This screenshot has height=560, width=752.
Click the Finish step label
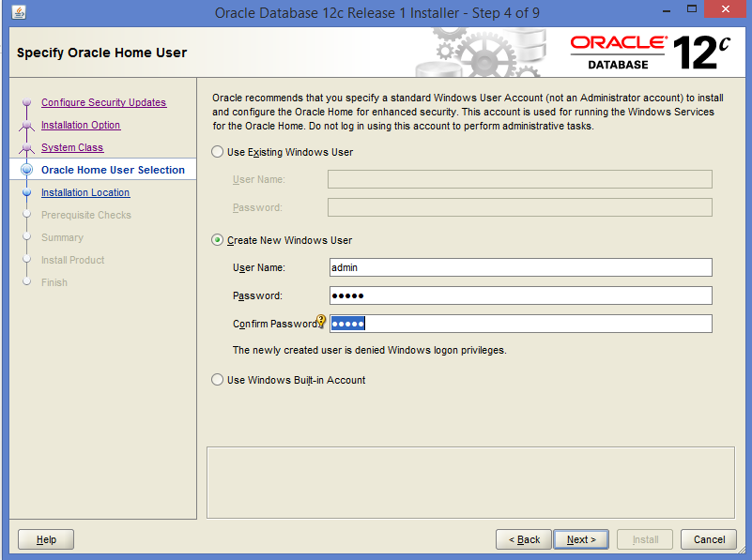pos(54,282)
